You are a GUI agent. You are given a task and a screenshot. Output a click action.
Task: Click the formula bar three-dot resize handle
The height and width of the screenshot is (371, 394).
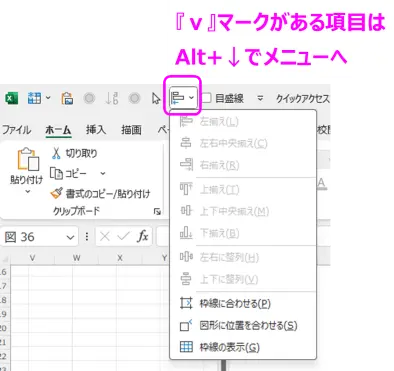click(87, 237)
